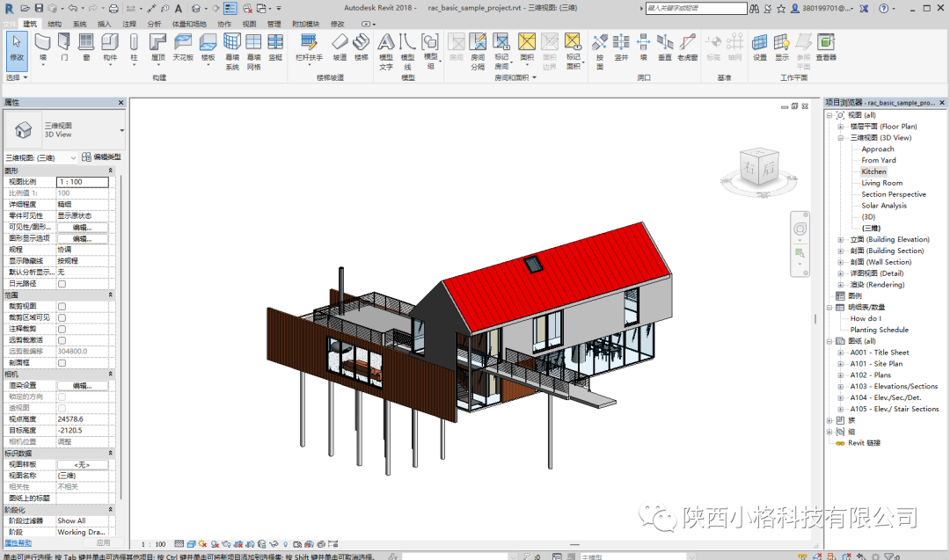
Task: Click 编辑 button for 图形显示选项
Action: [83, 238]
